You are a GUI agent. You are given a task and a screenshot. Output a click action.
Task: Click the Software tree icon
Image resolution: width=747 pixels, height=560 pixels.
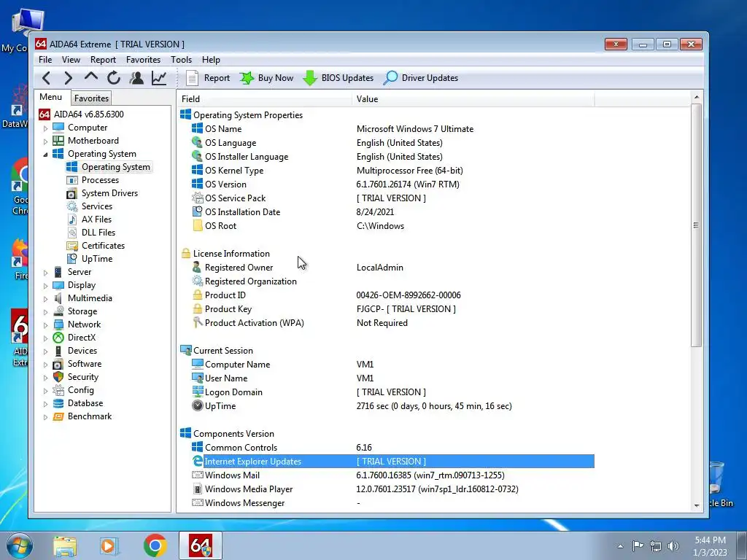click(58, 364)
